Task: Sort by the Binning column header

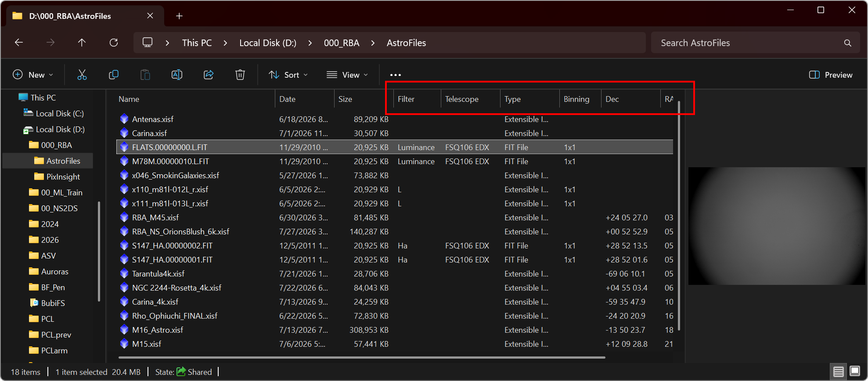Action: pyautogui.click(x=580, y=99)
